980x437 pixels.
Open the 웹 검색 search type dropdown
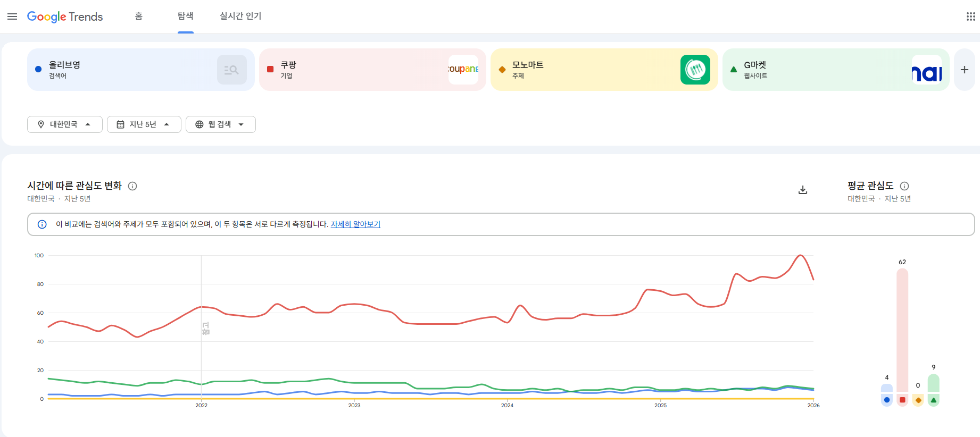[220, 124]
